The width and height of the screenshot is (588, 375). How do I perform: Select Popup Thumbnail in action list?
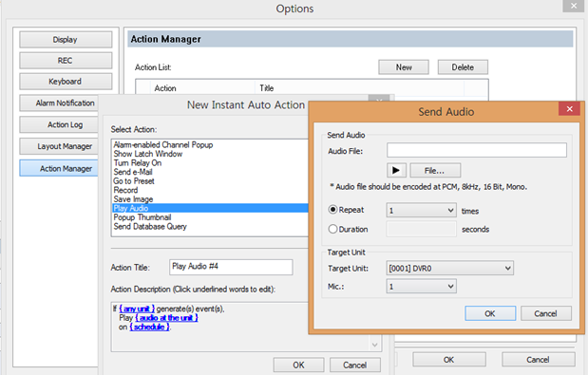(142, 217)
